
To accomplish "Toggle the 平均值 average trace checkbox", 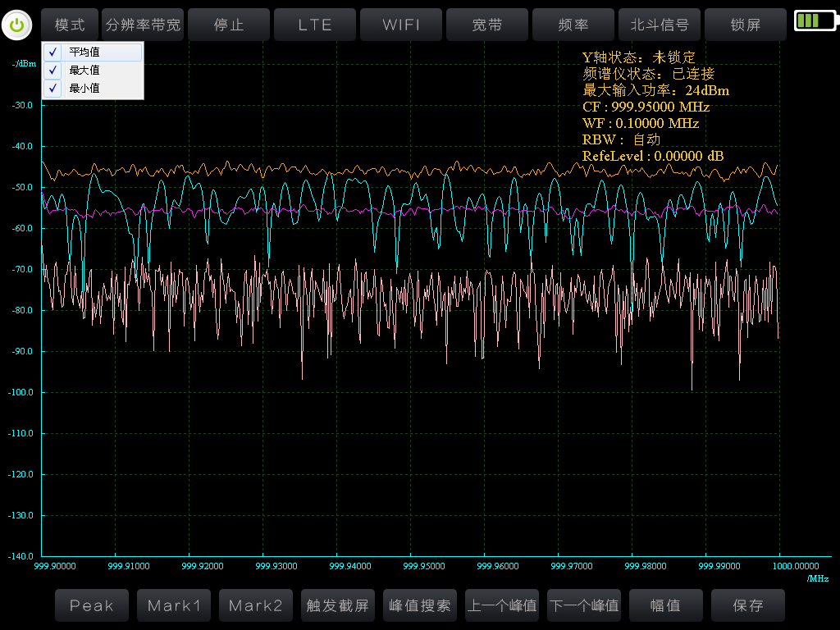I will [52, 52].
